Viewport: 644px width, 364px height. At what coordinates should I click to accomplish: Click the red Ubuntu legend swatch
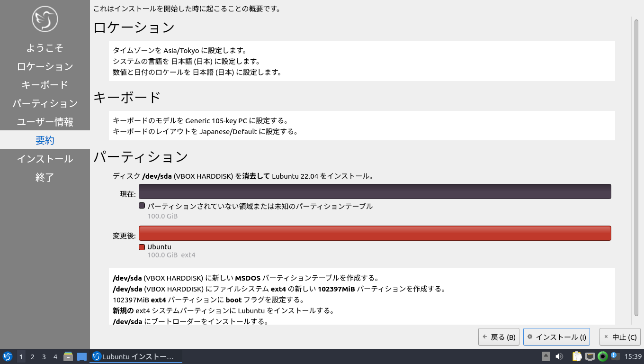[142, 247]
